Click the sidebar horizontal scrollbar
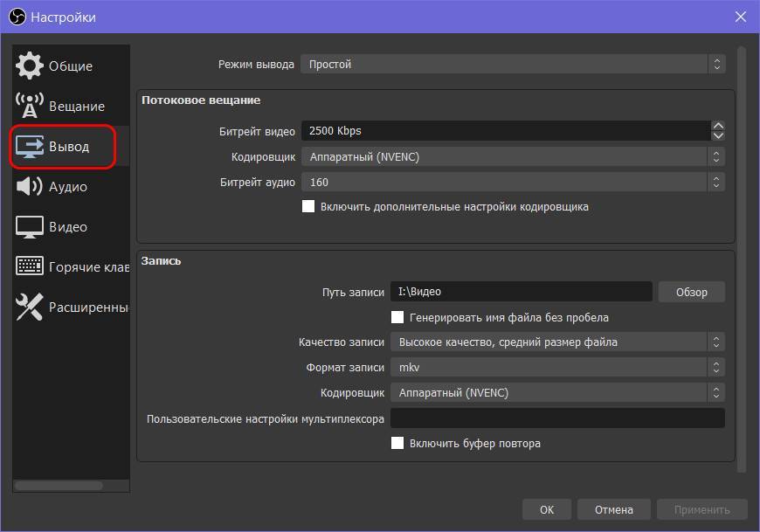The width and height of the screenshot is (760, 532). tap(59, 486)
